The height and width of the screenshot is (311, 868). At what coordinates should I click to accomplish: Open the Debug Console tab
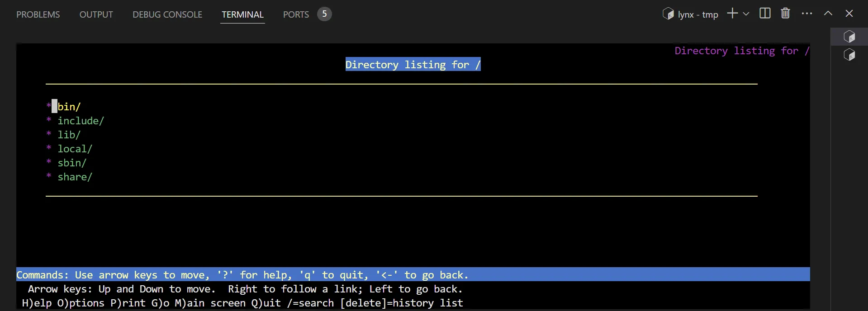pos(167,14)
